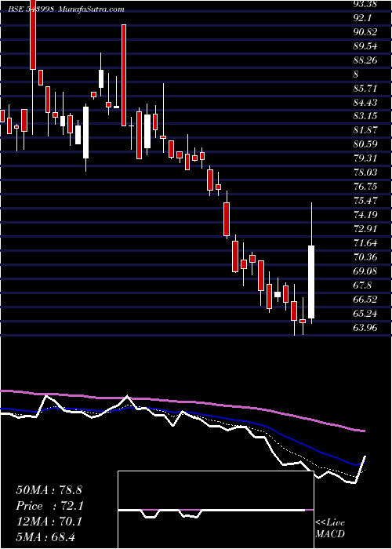
Task: Click the 50MA : 78.8 label
Action: (x=49, y=490)
